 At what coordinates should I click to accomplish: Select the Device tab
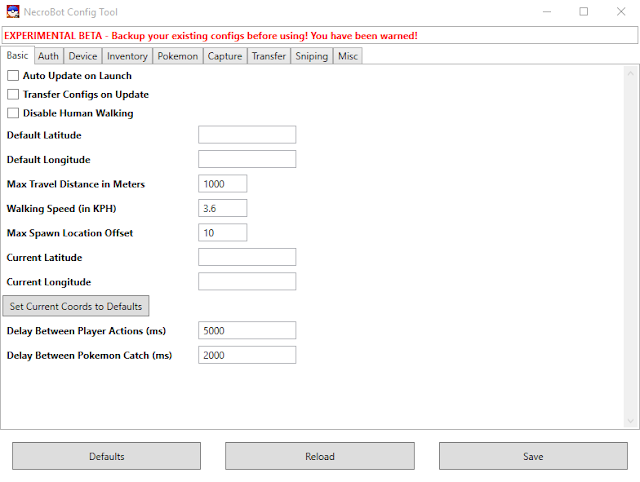[x=83, y=56]
